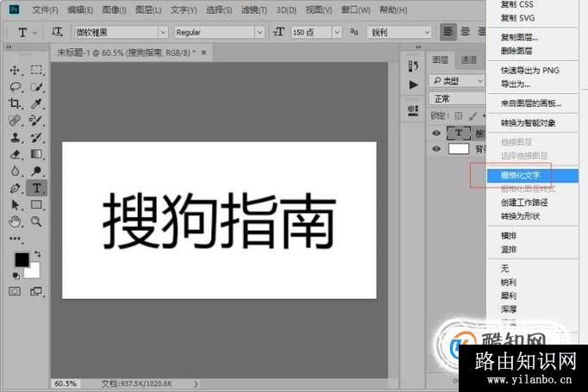Open the 窗口(W) menu
This screenshot has width=588, height=392.
pyautogui.click(x=355, y=10)
